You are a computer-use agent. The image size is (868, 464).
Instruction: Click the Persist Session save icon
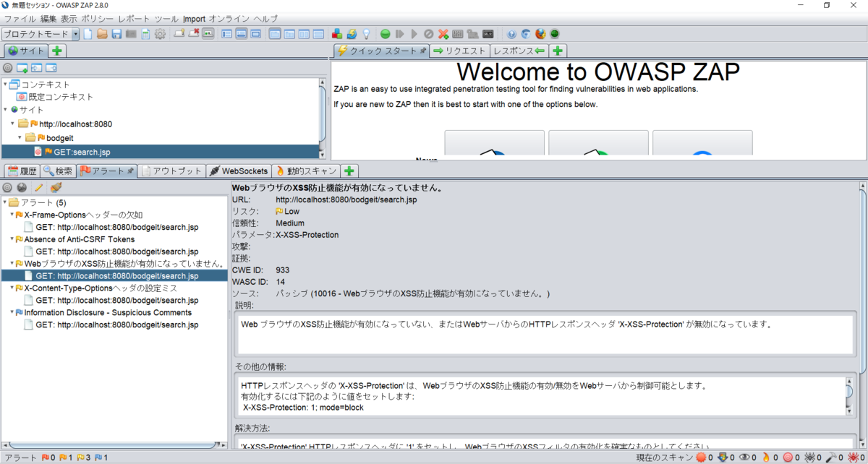[116, 34]
